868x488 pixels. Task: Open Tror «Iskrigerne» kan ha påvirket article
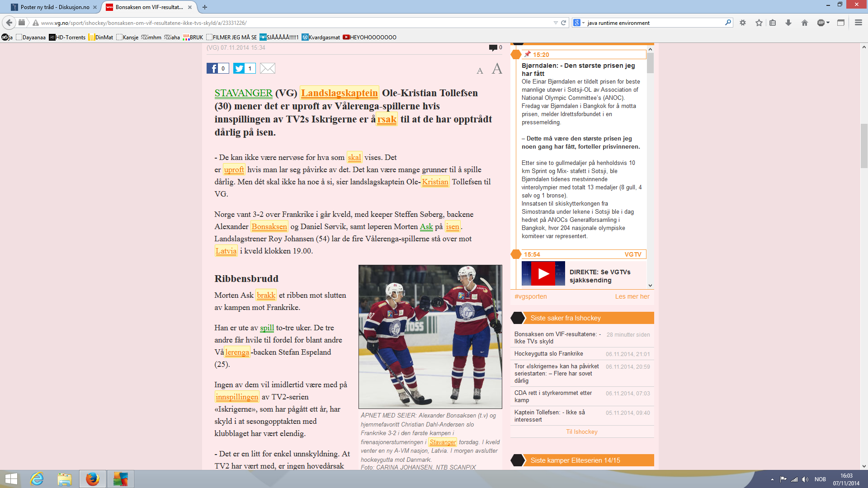(557, 374)
